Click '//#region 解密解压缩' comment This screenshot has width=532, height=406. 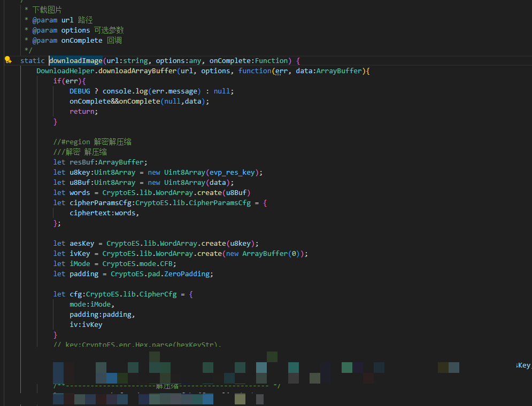(x=92, y=142)
